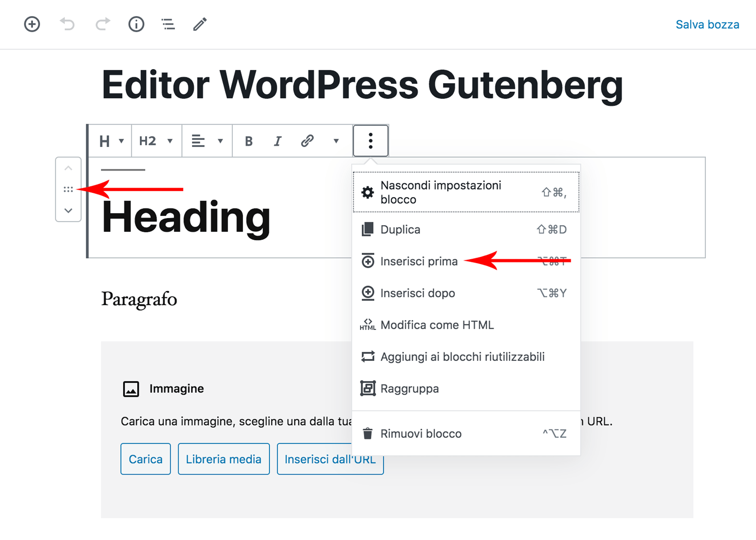This screenshot has height=540, width=756.
Task: Select Rimuovi blocco
Action: click(x=467, y=434)
